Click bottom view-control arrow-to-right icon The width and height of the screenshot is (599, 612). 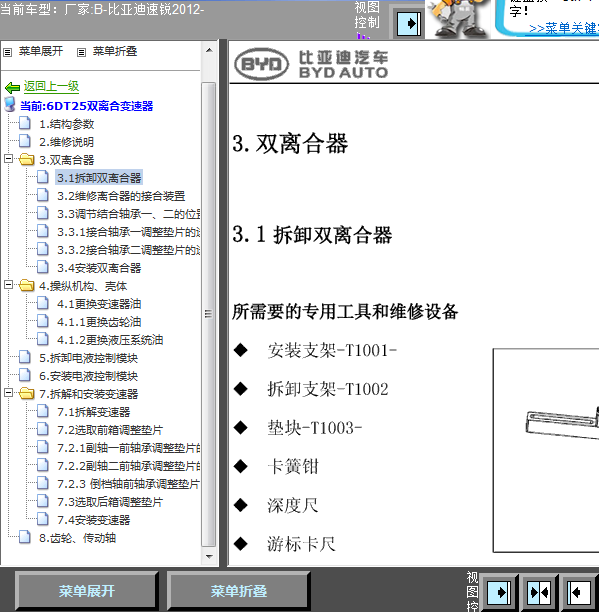click(x=499, y=593)
